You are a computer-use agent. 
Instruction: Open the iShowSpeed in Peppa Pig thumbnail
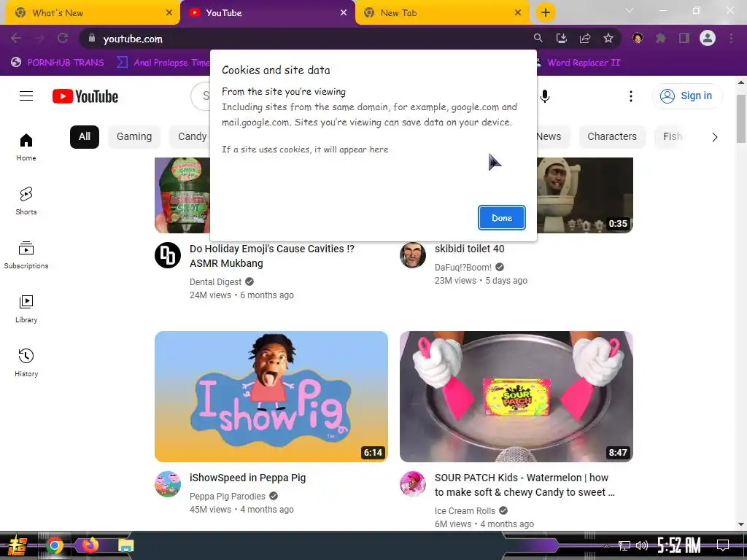click(271, 396)
